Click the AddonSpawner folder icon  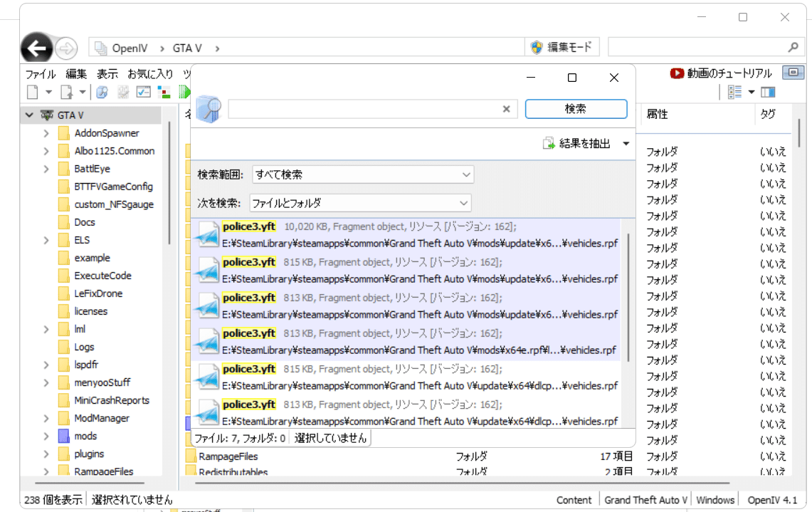[64, 133]
